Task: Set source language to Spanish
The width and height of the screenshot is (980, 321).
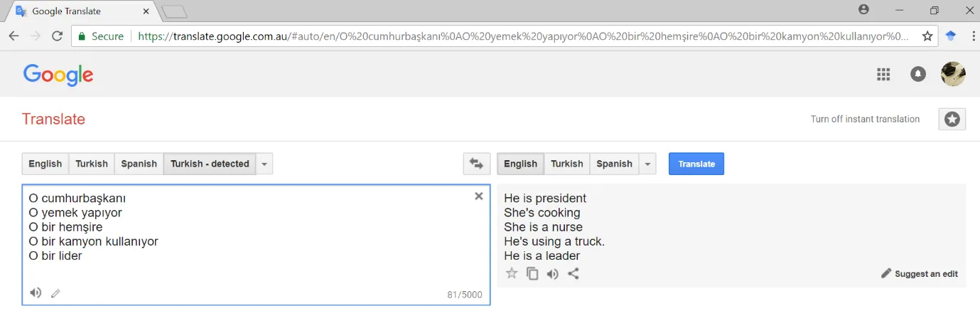Action: pyautogui.click(x=139, y=164)
